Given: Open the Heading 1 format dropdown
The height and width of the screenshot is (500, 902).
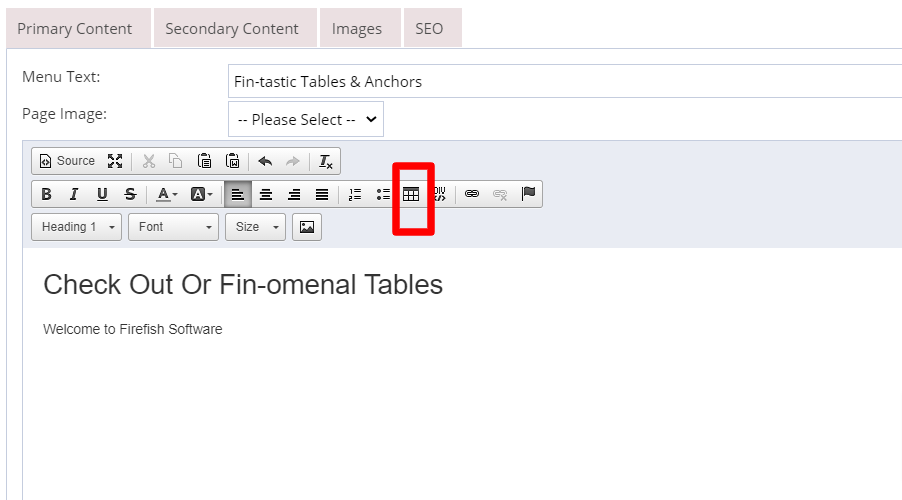Looking at the screenshot, I should click(77, 227).
